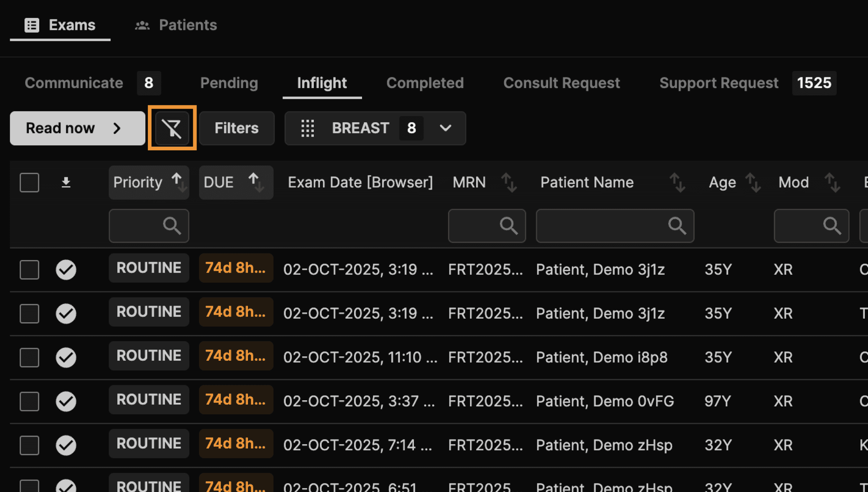Viewport: 868px width, 492px height.
Task: Switch to the Patients tab
Action: (176, 25)
